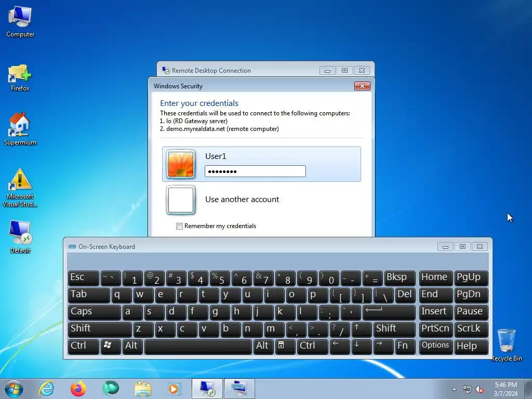Viewport: 532px width, 399px height.
Task: Open Supermium browser from taskbar
Action: 111,389
